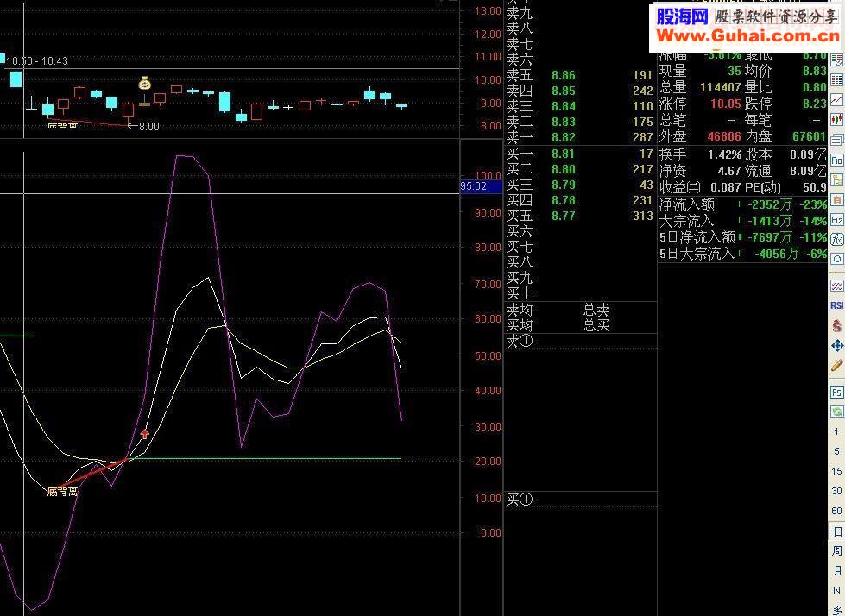Click the 换手 value 1.42%
Viewport: 845px width, 616px height.
pyautogui.click(x=724, y=155)
